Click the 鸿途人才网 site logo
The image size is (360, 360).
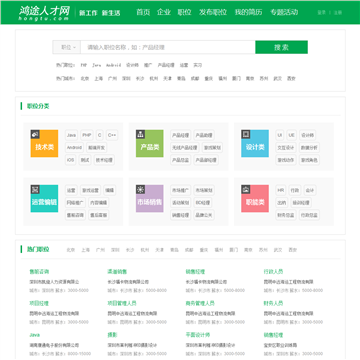[44, 13]
